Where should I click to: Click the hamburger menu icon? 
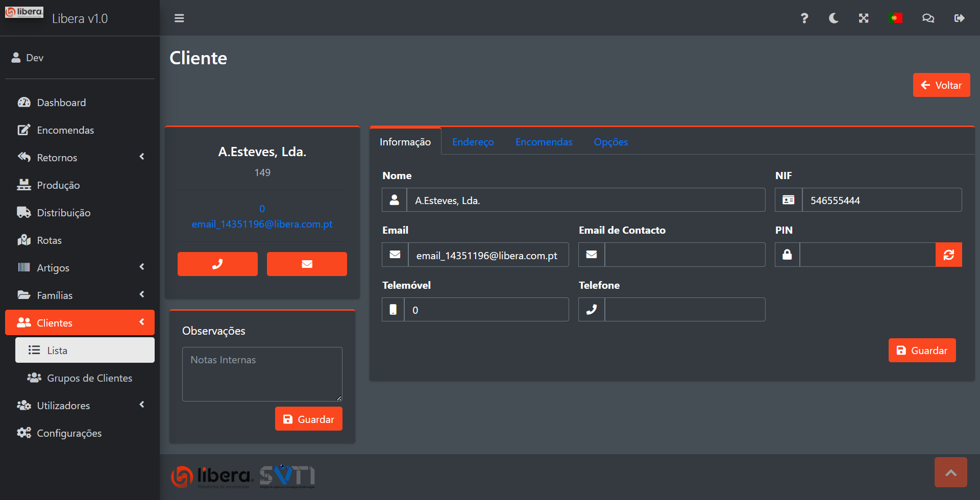[179, 18]
